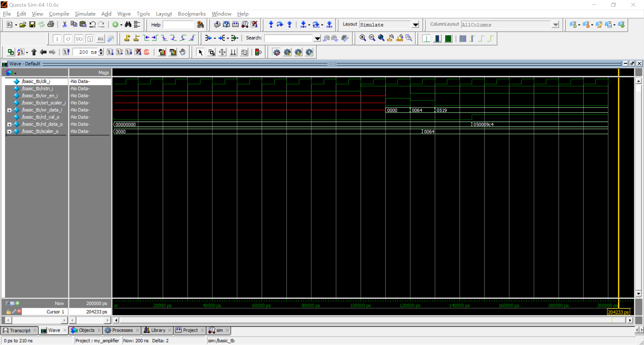
Task: Click the Stop sign icon
Action: 147,52
